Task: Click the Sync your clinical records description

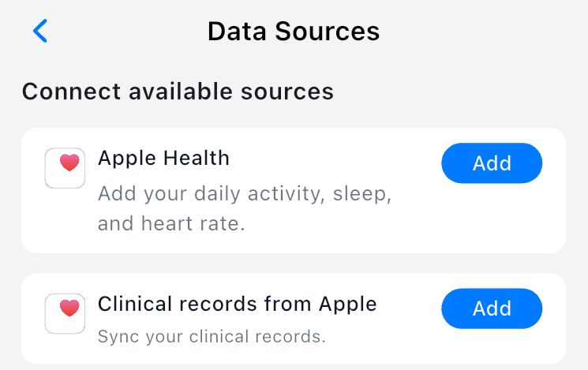Action: 212,337
